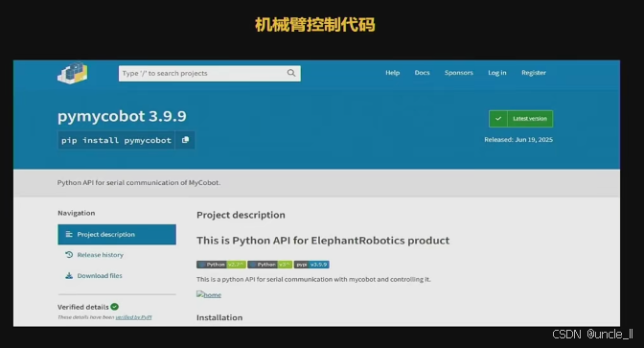Click the pymycobot 3.9.9 title
This screenshot has height=348, width=644.
coord(122,116)
